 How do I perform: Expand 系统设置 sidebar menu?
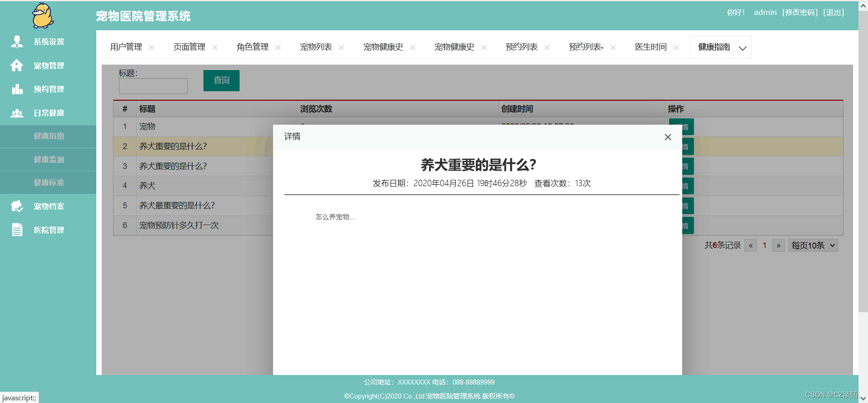coord(48,42)
